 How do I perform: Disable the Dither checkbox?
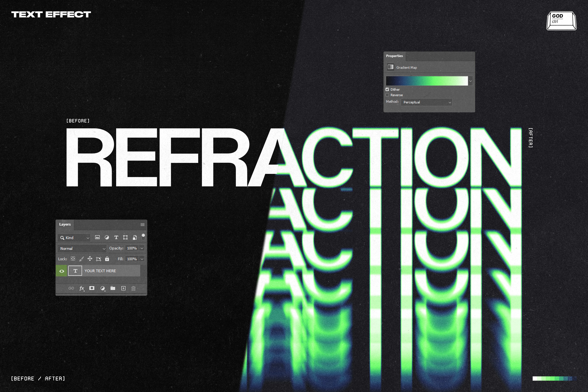click(x=387, y=89)
